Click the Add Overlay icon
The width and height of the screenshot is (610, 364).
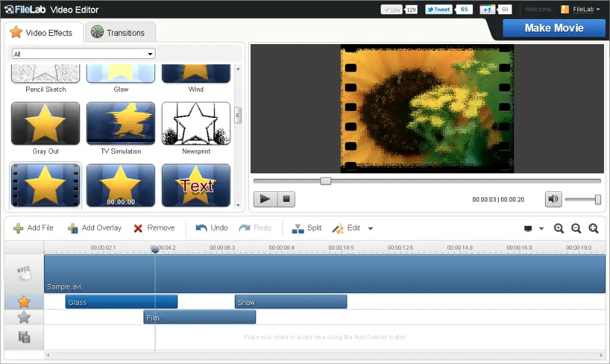coord(73,228)
